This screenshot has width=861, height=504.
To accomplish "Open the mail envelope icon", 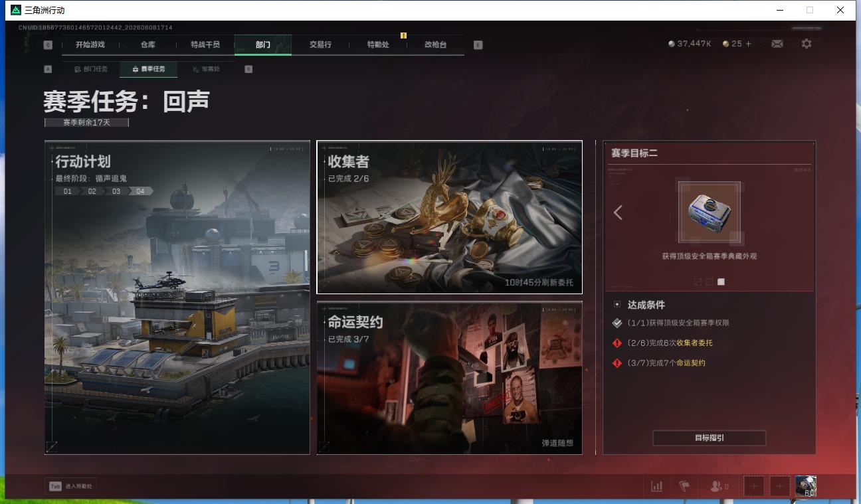I will [x=777, y=44].
